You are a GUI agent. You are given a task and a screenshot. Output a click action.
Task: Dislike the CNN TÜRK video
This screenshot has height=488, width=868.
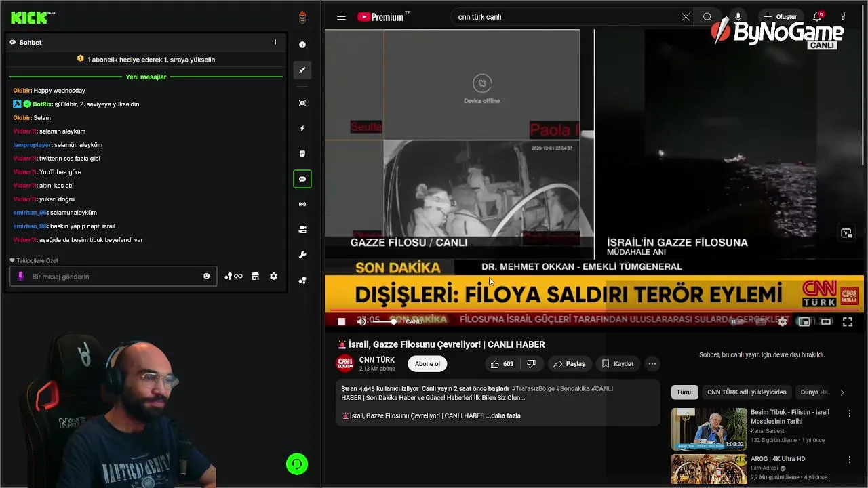click(531, 364)
